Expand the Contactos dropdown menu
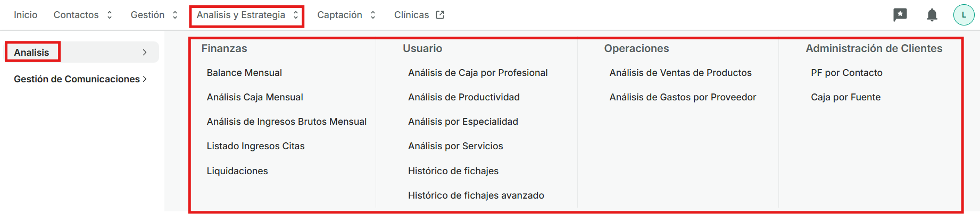980x214 pixels. [83, 15]
